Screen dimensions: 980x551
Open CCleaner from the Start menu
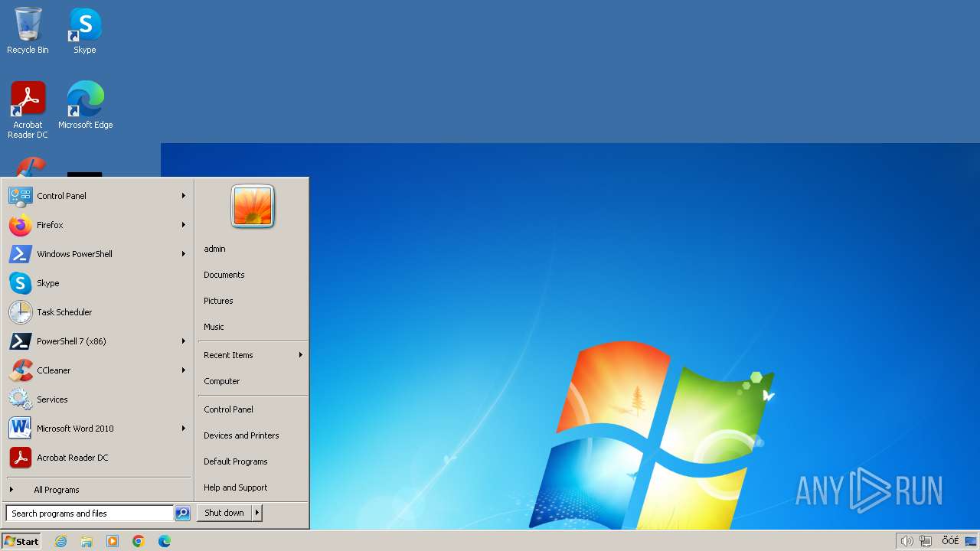pyautogui.click(x=98, y=370)
